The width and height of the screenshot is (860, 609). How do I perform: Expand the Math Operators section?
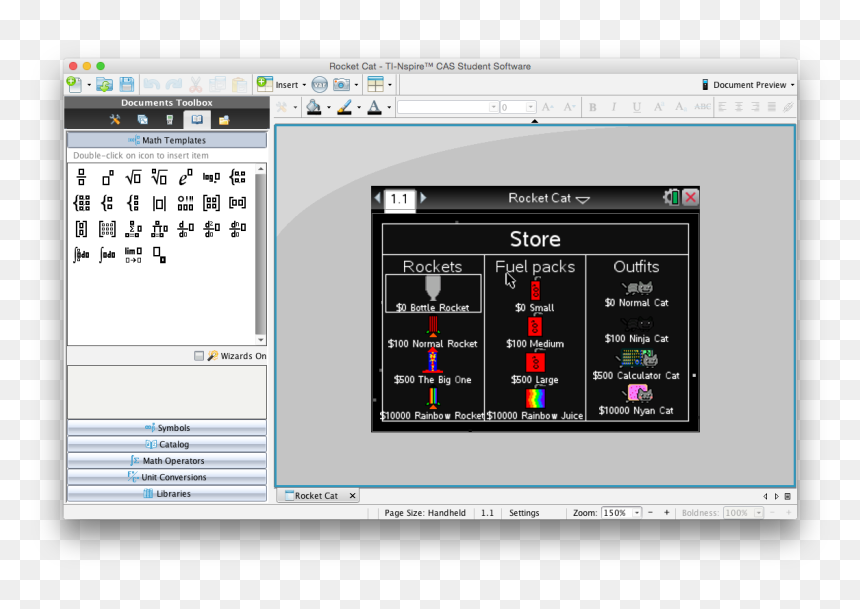[x=167, y=461]
